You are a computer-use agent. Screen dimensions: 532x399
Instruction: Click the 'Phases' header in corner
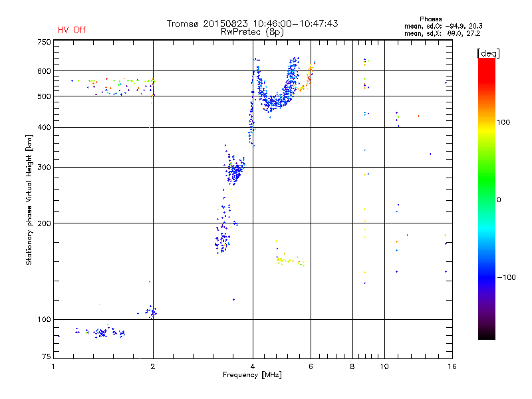tap(430, 19)
